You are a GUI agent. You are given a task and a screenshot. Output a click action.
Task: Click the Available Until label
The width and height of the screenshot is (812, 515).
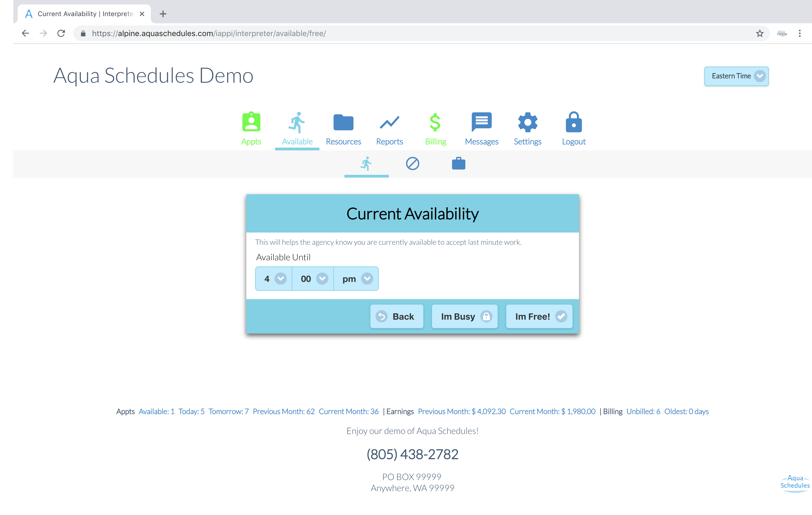click(x=283, y=257)
